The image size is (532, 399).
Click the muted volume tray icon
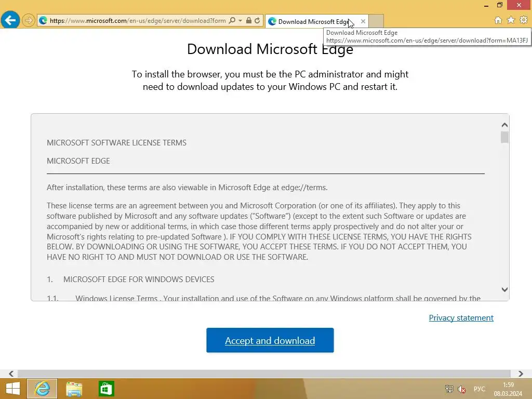click(x=462, y=389)
